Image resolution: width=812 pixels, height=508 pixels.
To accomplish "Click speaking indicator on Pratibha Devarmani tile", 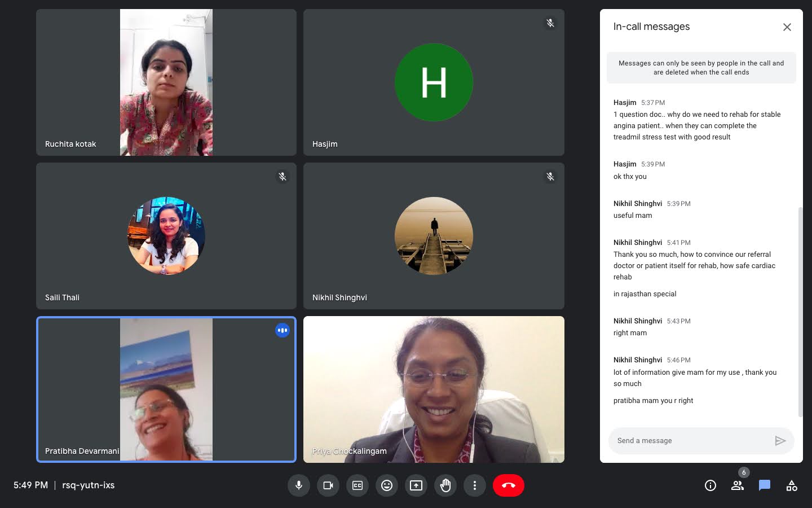I will tap(283, 330).
